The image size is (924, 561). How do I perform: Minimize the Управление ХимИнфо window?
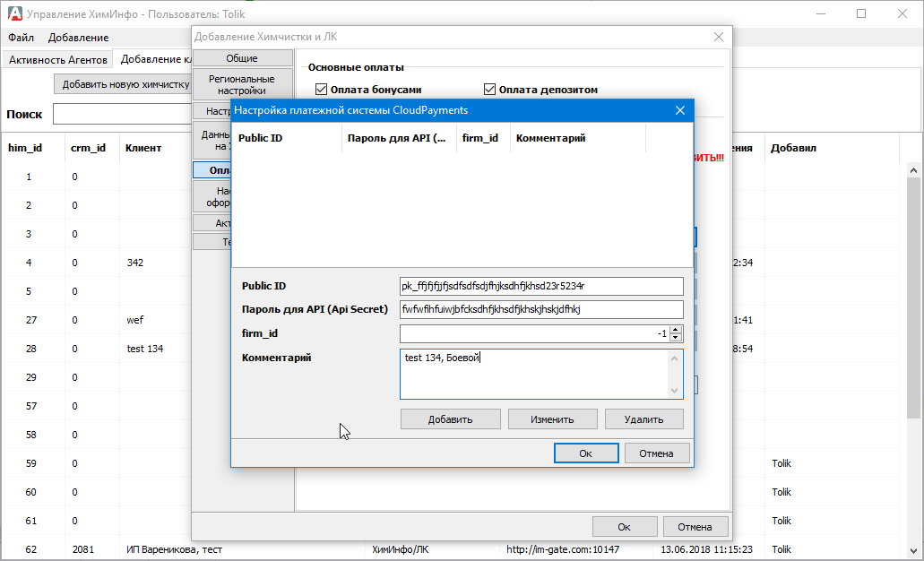click(821, 13)
